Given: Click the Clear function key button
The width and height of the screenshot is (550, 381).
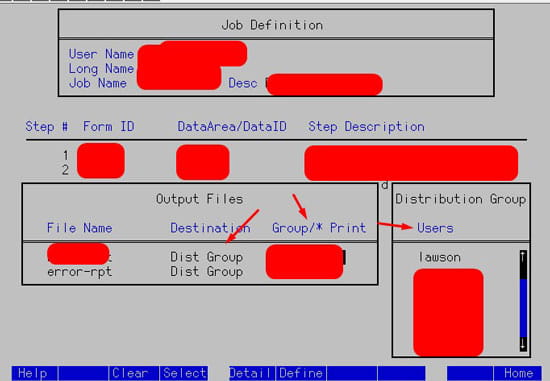Looking at the screenshot, I should [134, 373].
